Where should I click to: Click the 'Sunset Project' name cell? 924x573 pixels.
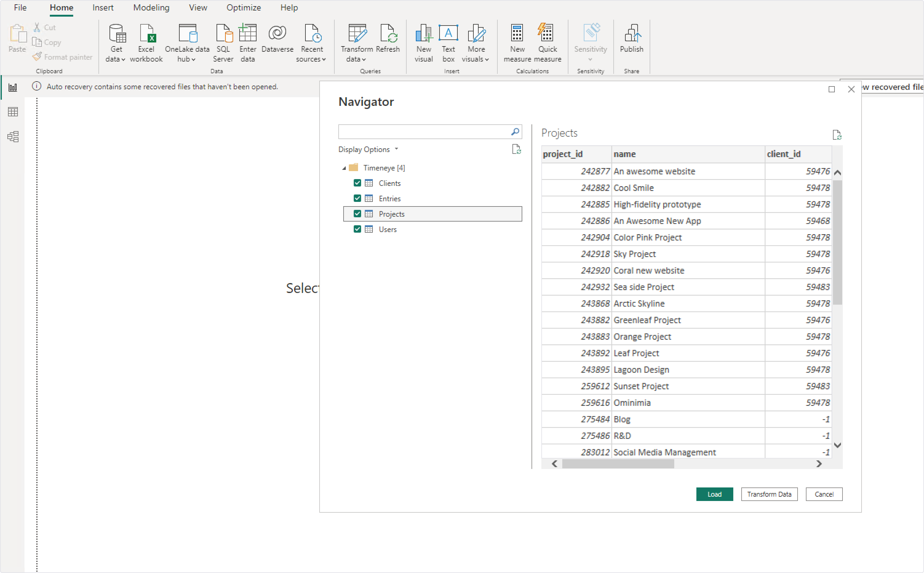click(688, 386)
